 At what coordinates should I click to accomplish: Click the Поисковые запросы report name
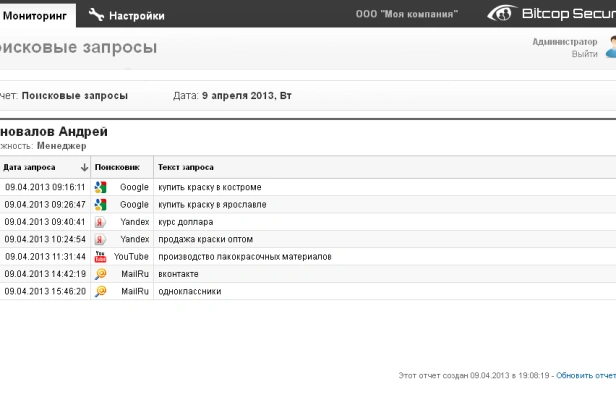pyautogui.click(x=75, y=96)
